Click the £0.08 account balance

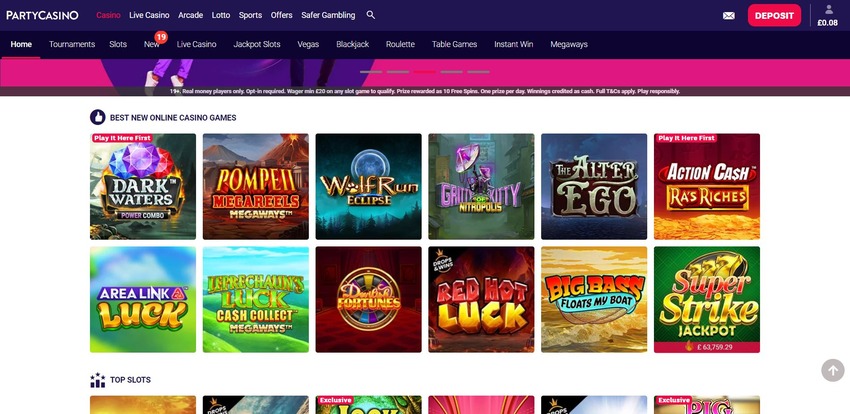(x=828, y=23)
